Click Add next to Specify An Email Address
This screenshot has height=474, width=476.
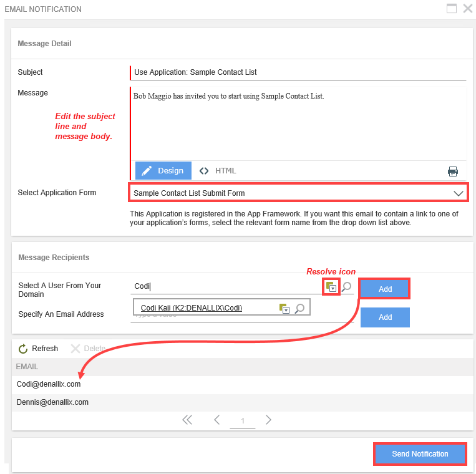coord(385,317)
